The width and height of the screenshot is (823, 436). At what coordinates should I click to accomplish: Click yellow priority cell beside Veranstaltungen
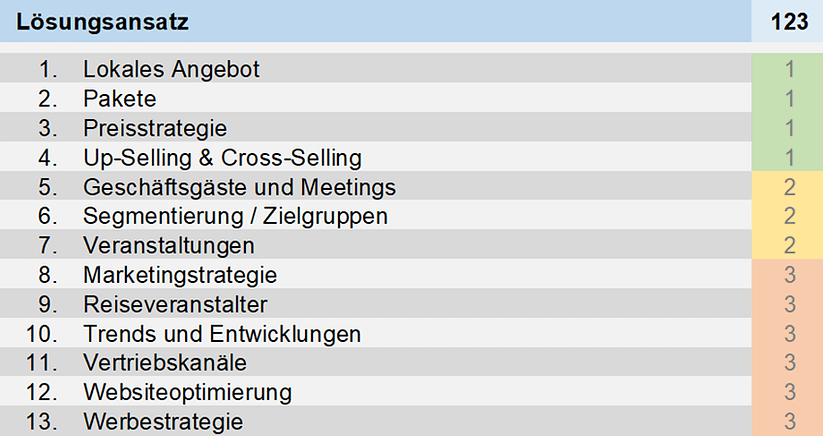pos(787,244)
